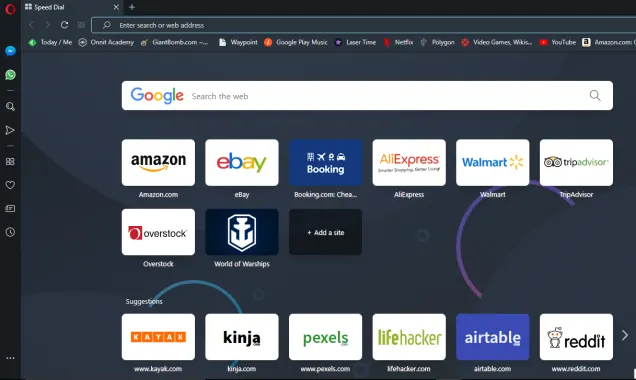
Task: Open Facebook Messenger in sidebar
Action: tap(10, 51)
